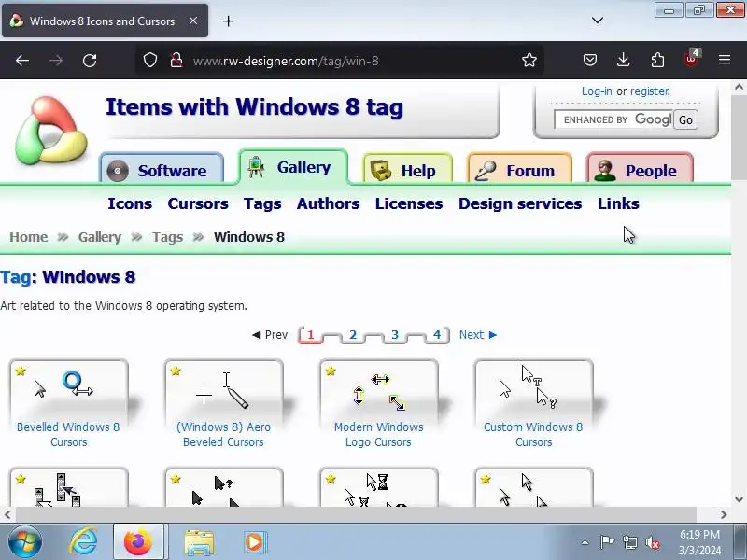Image resolution: width=747 pixels, height=560 pixels.
Task: Click the vertical scrollbar down arrow
Action: [739, 499]
